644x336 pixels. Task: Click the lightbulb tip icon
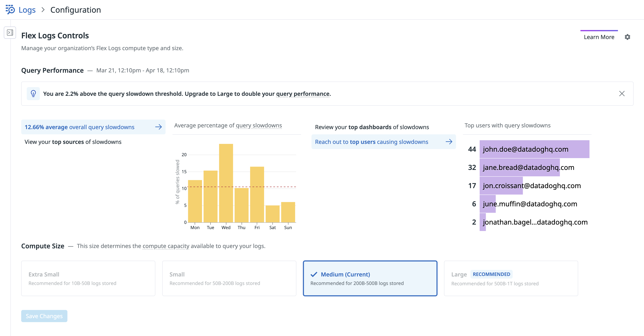(33, 94)
